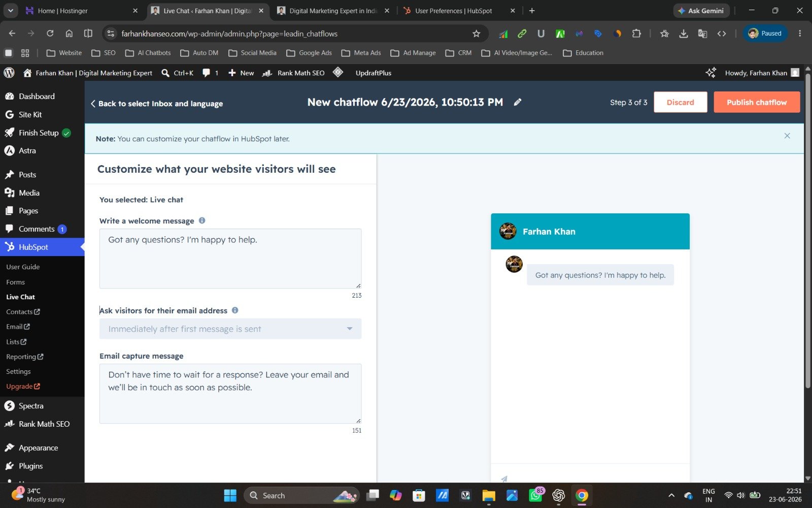The height and width of the screenshot is (508, 812).
Task: Open WordPress logo menu
Action: pos(9,73)
